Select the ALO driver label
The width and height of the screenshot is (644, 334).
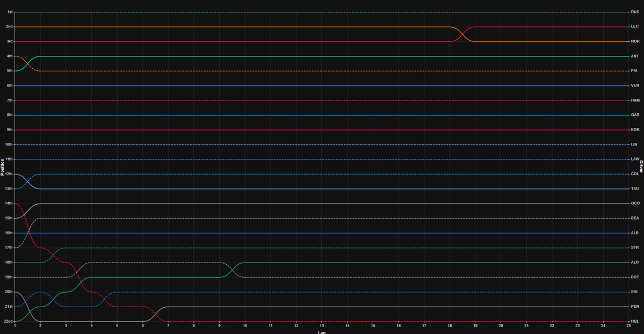click(635, 263)
